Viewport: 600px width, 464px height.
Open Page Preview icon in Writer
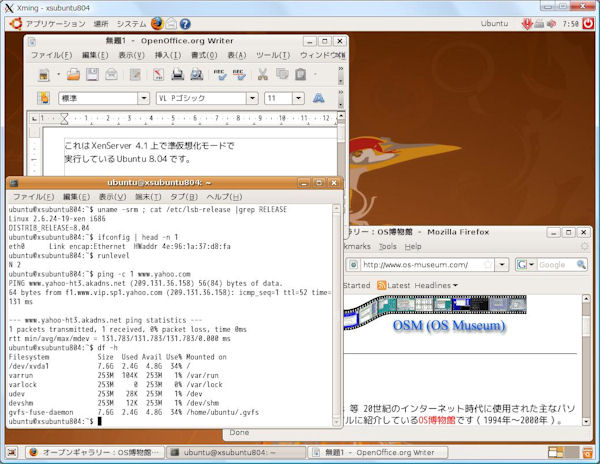point(196,74)
